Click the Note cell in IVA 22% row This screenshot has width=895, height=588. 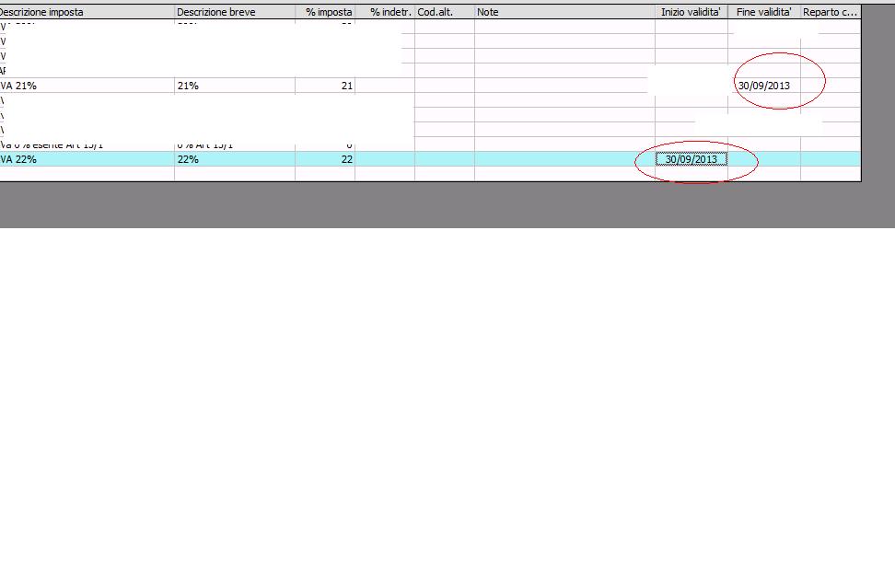[x=564, y=159]
